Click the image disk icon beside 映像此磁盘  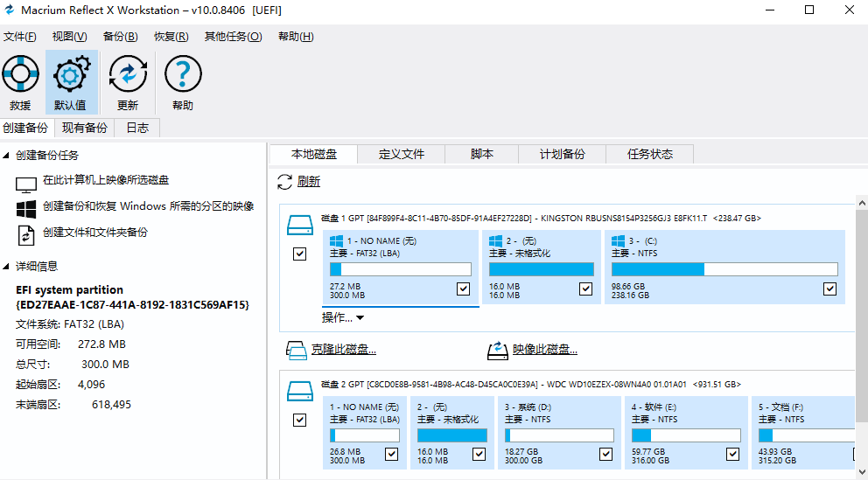click(x=498, y=350)
